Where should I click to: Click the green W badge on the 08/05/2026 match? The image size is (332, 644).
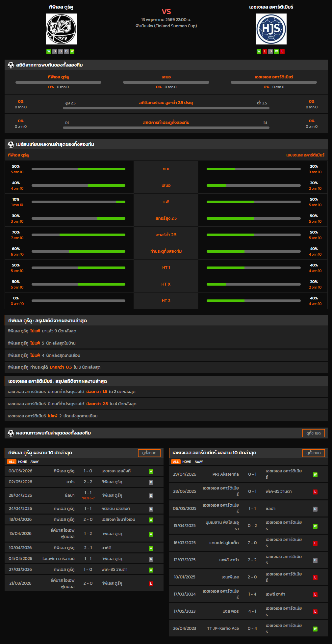click(x=151, y=471)
